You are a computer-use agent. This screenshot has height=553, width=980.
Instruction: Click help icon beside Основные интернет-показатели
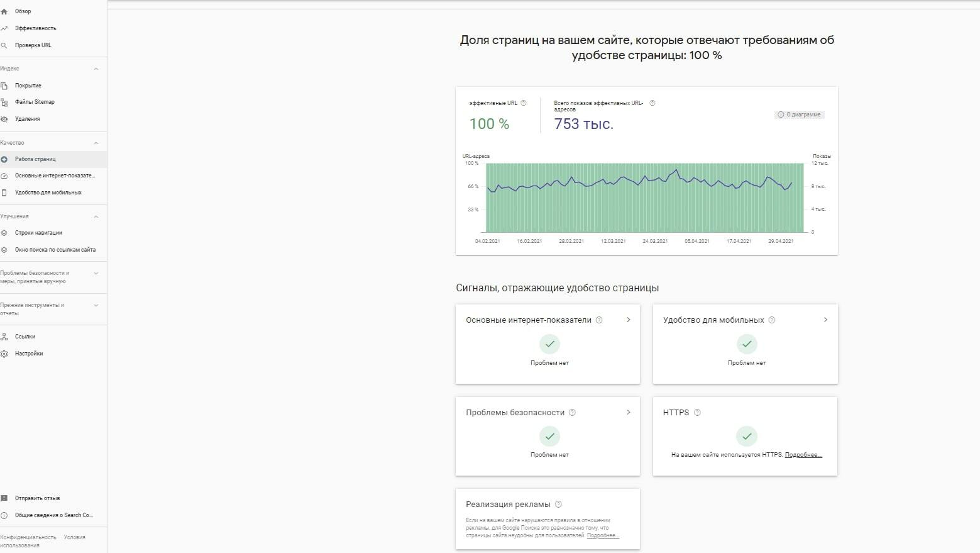[x=599, y=320]
